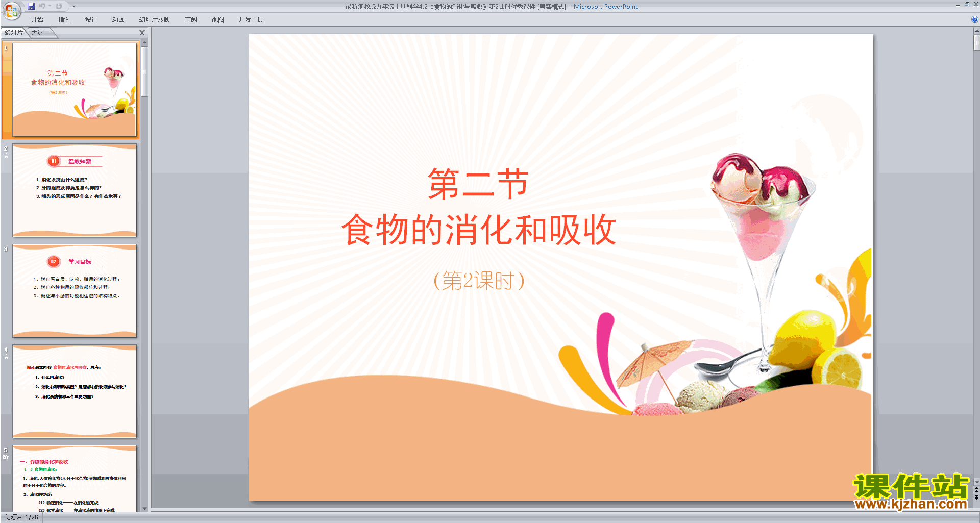The width and height of the screenshot is (980, 523).
Task: Select slide 2 thumbnail 温故知新
Action: 75,190
